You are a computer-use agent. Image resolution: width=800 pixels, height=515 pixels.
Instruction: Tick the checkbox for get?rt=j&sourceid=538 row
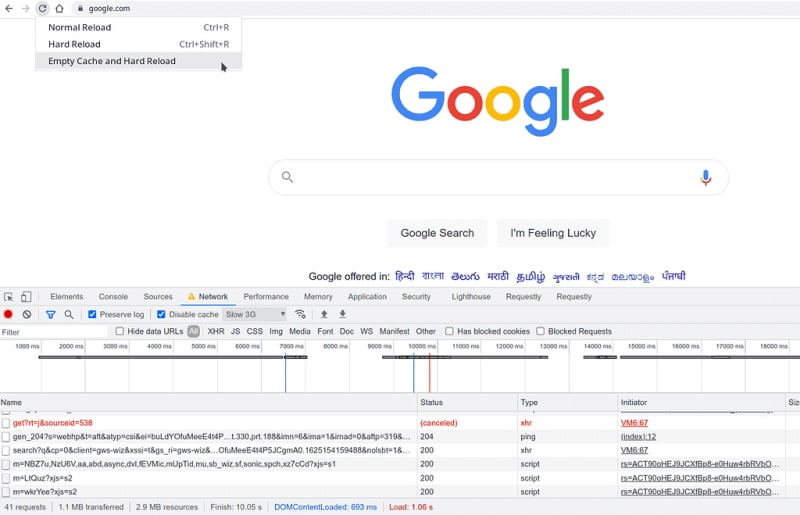click(6, 423)
